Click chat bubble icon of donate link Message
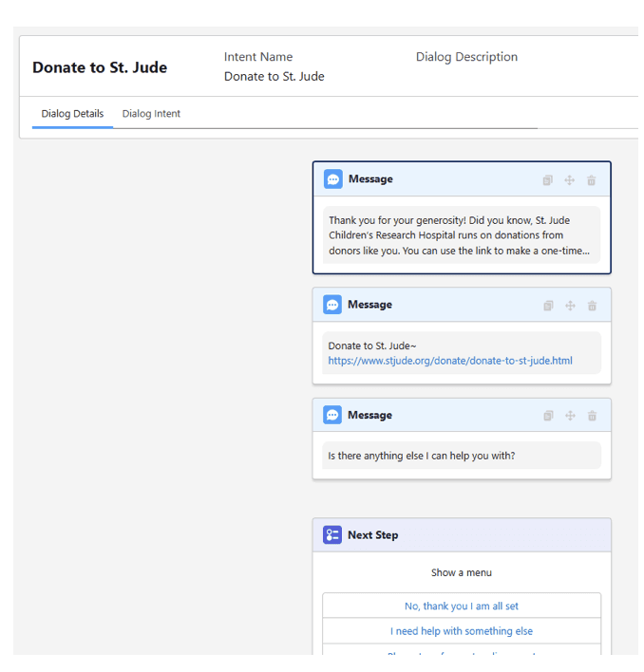The image size is (644, 672). click(x=332, y=305)
